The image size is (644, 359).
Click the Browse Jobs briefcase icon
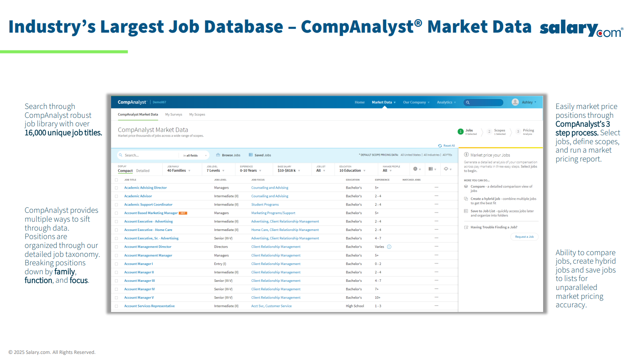coord(218,155)
